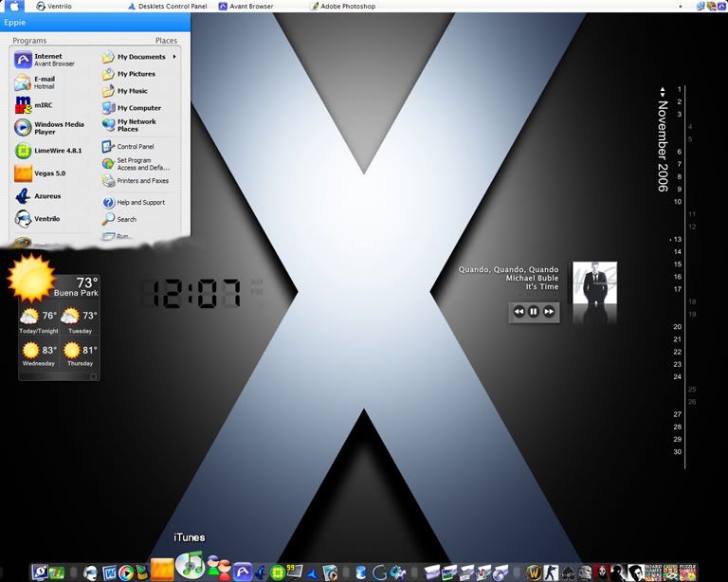Open My Pictures folder
Image resolution: width=728 pixels, height=582 pixels.
click(x=129, y=74)
